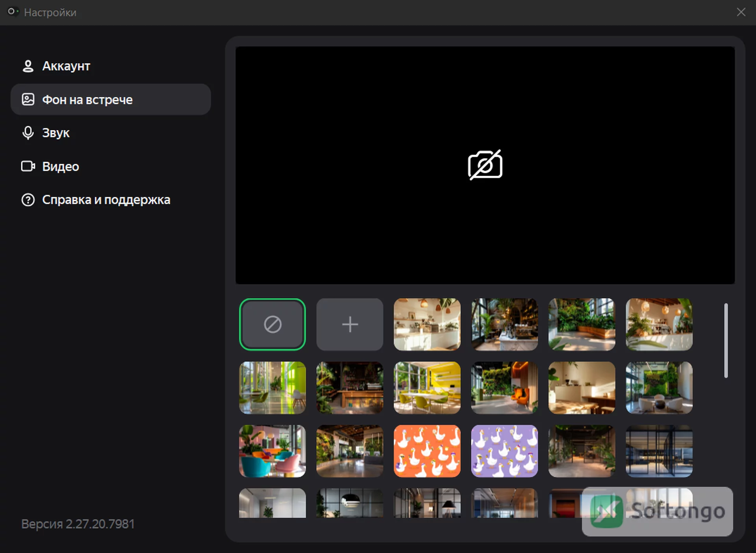Viewport: 756px width, 553px height.
Task: Close the Настройки window
Action: [x=741, y=12]
